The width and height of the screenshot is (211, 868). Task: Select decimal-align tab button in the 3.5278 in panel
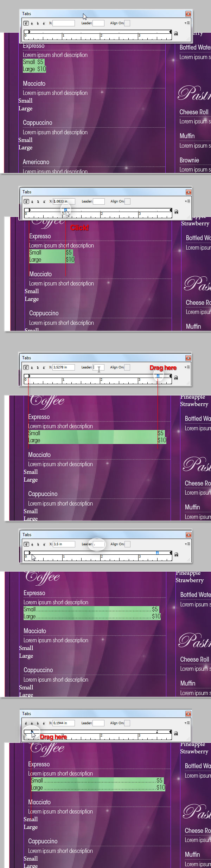(44, 367)
